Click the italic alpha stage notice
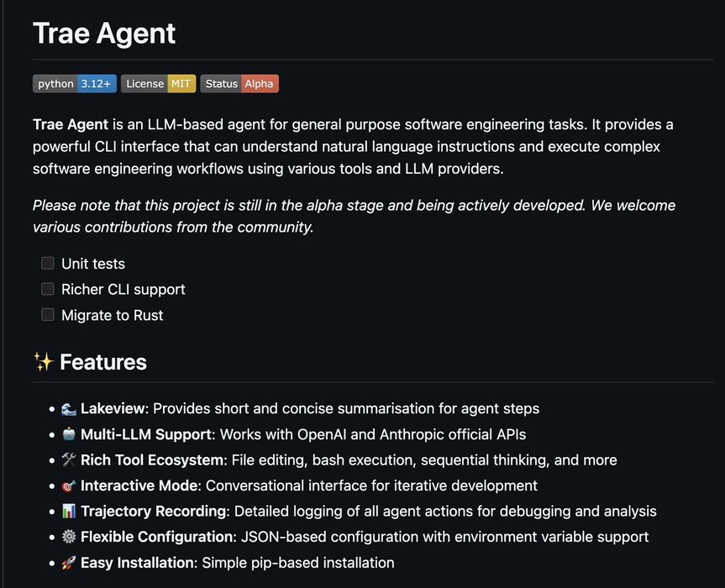This screenshot has width=725, height=588. tap(355, 216)
